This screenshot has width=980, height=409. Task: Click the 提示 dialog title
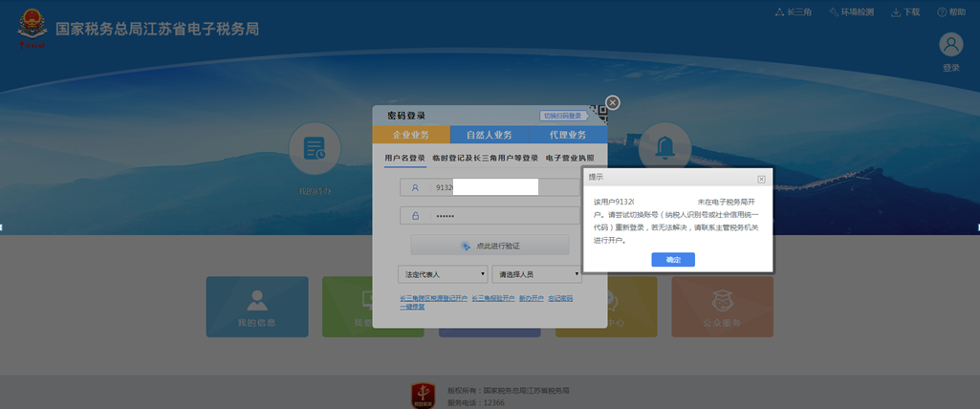596,178
